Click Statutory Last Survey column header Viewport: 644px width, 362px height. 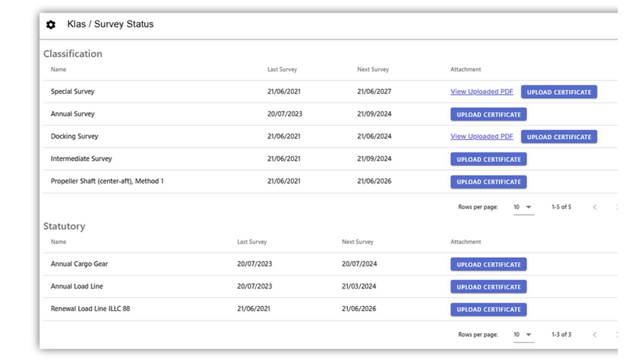(x=252, y=242)
